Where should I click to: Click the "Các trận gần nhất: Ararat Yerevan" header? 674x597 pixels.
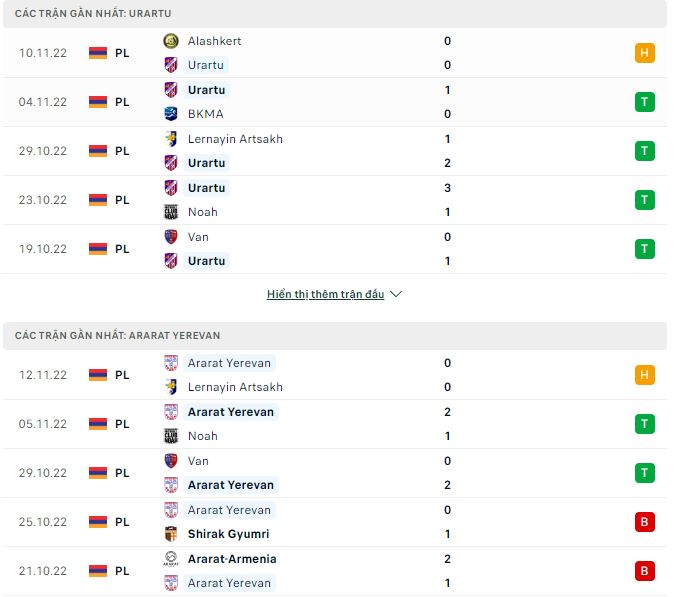click(x=111, y=335)
